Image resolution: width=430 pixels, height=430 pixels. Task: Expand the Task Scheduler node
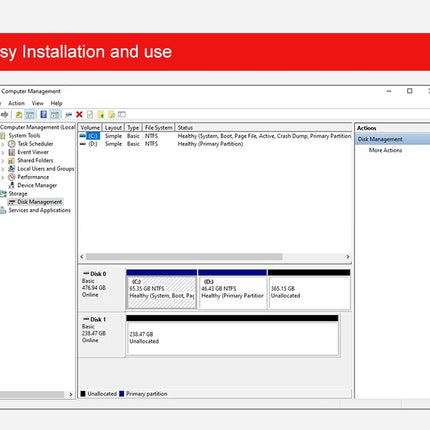tap(3, 144)
